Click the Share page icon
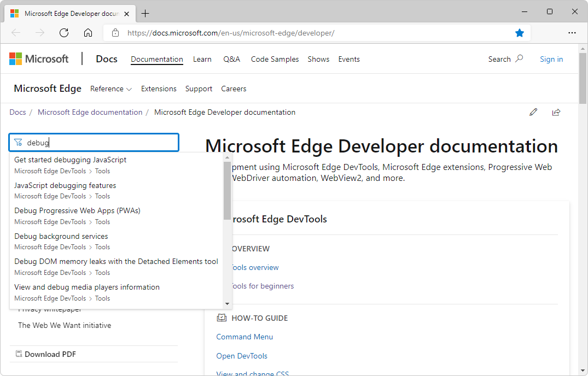Image resolution: width=588 pixels, height=376 pixels. (556, 112)
